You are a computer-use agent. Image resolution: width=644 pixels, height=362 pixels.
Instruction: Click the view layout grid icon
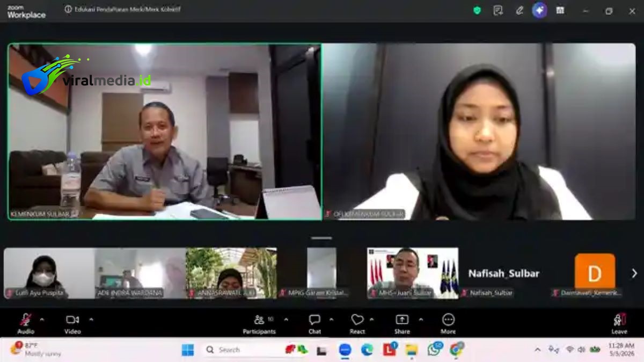[x=560, y=10]
